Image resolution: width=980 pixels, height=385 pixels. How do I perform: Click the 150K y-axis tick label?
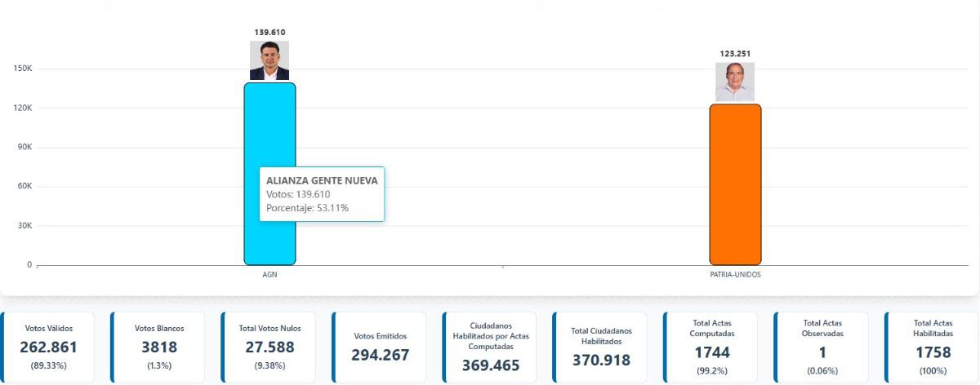click(x=23, y=69)
